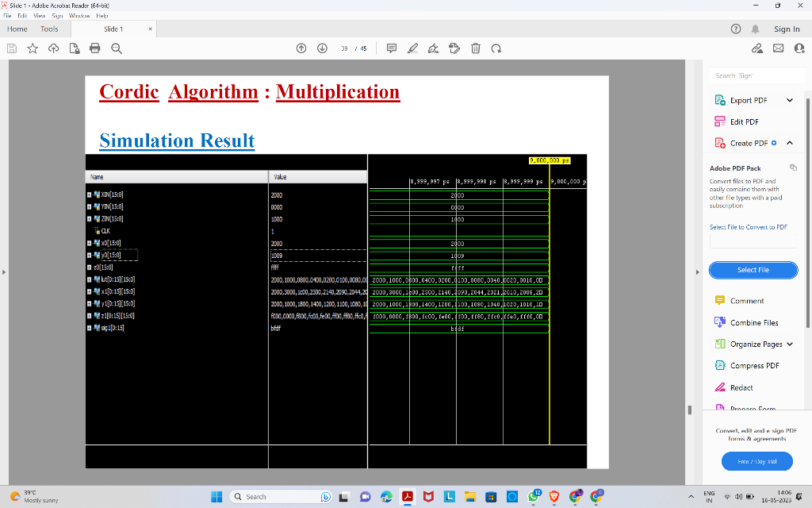Save the file to cloud storage
812x508 pixels.
[52, 48]
